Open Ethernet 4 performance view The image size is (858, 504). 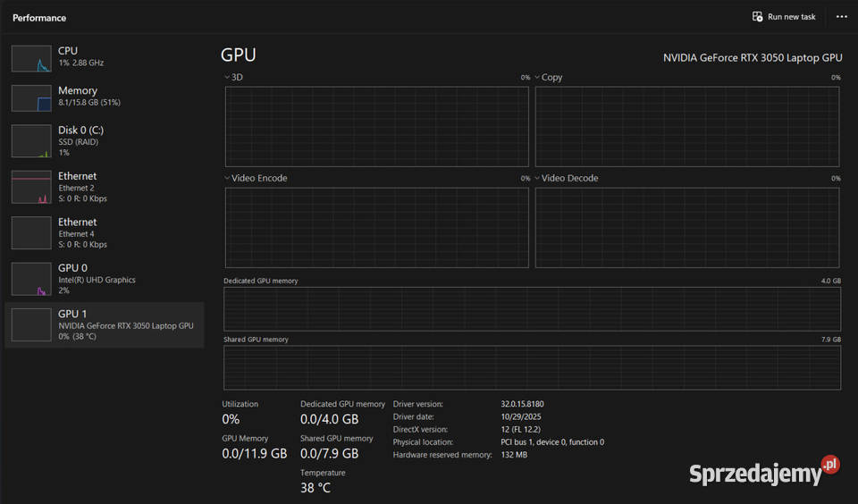pyautogui.click(x=105, y=232)
